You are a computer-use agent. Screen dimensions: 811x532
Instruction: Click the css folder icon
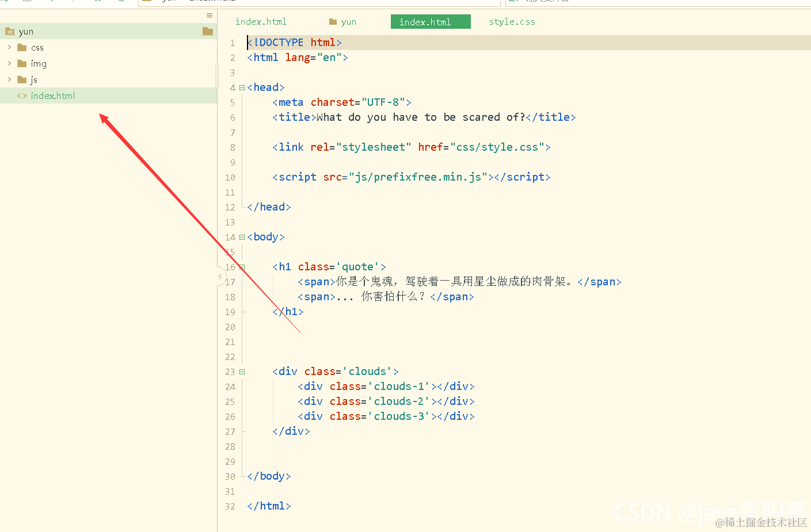pyautogui.click(x=22, y=48)
